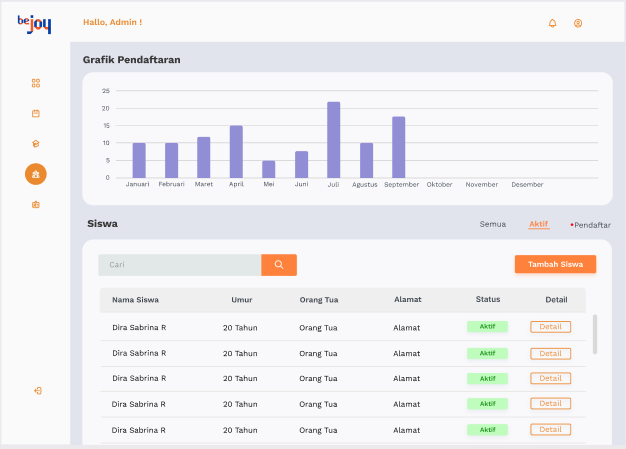Open the notification bell icon
Viewport: 626px width, 449px height.
(553, 23)
